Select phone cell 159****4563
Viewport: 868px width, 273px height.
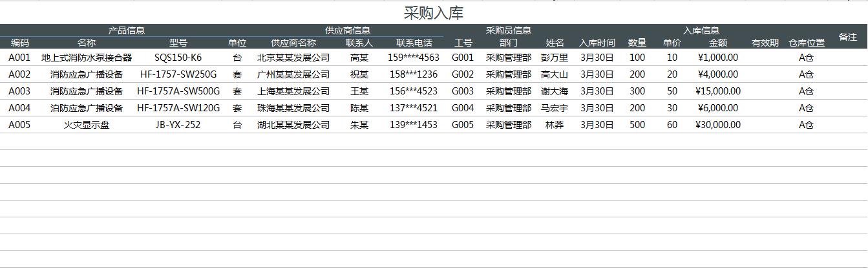(414, 58)
